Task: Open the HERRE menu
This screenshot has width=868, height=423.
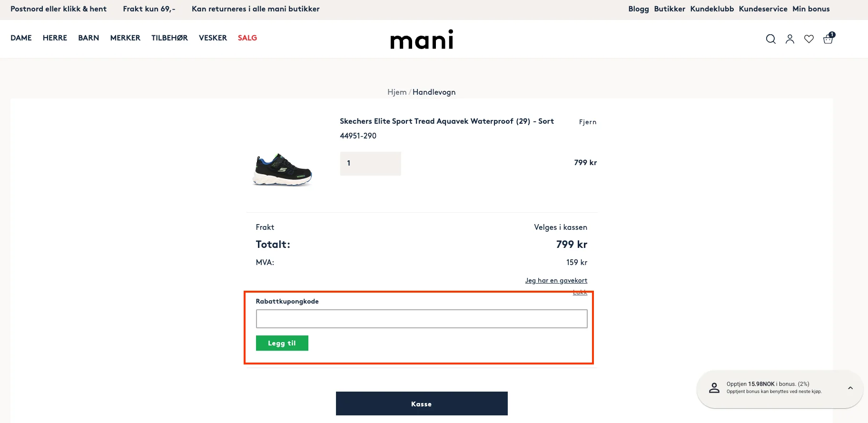Action: coord(55,38)
